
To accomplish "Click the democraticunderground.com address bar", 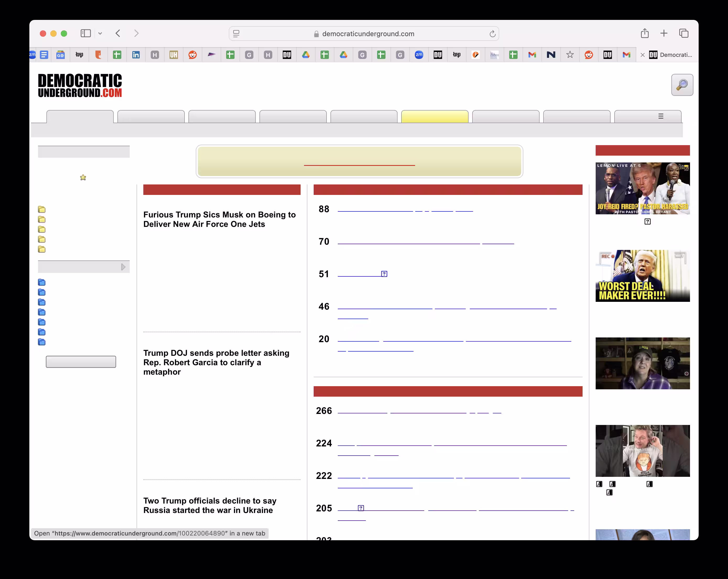I will 368,34.
